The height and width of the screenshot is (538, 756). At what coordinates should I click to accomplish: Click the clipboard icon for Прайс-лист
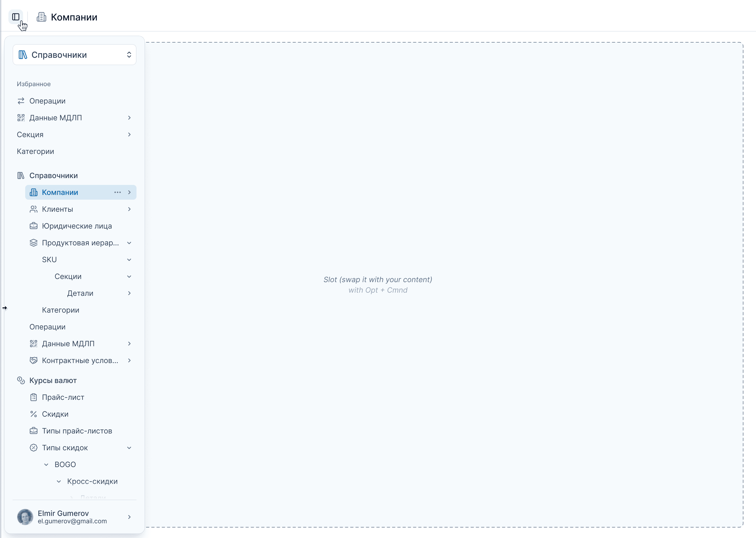click(33, 397)
